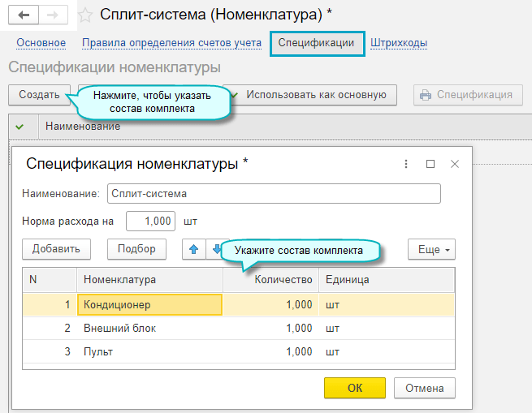Add Сплит-система to favorites with star icon
Viewport: 532px width, 413px height.
coord(84,15)
